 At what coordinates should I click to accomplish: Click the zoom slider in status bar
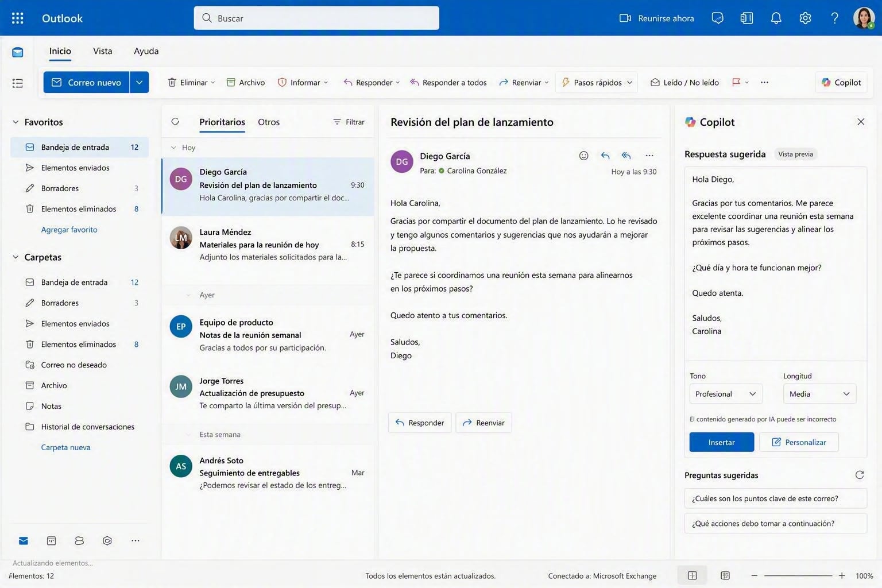coord(798,575)
